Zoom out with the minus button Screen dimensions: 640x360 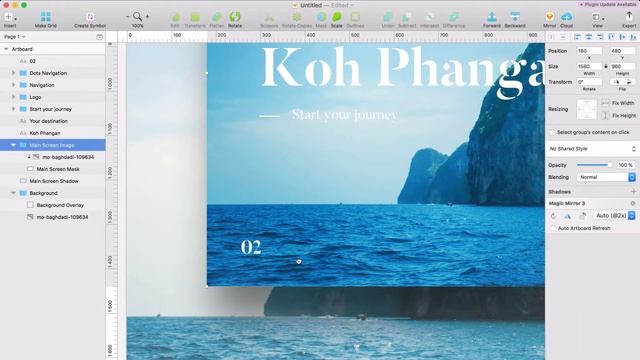(128, 17)
